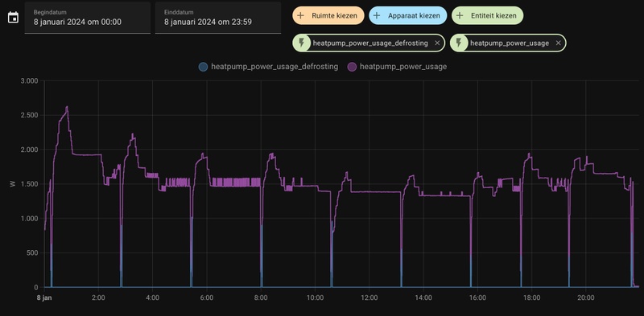Viewport: 644px width, 316px height.
Task: Click plus icon on Ruimte kiezen
Action: 300,15
